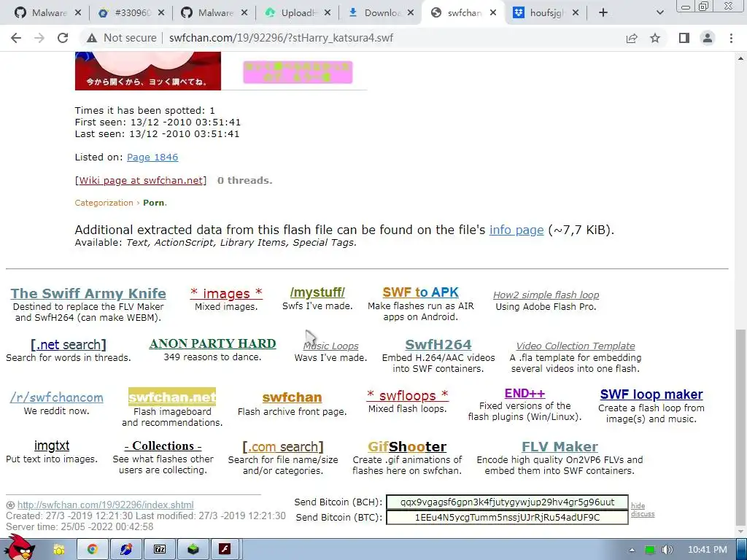Bookmark this page with the star icon
This screenshot has width=747, height=560.
point(655,38)
